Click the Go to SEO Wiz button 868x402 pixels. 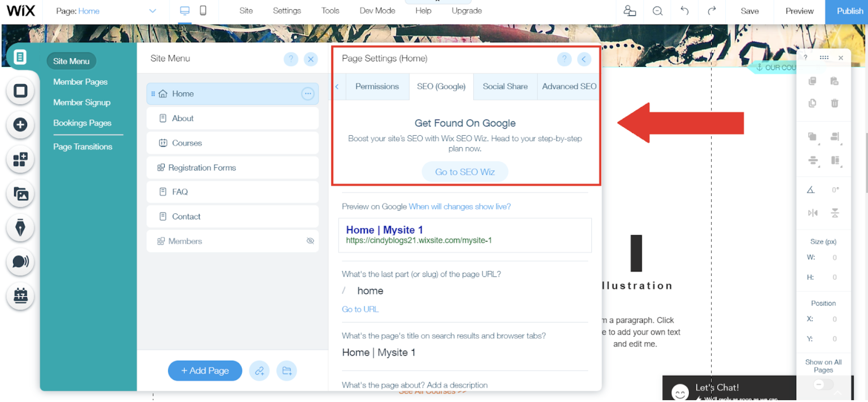pyautogui.click(x=465, y=172)
